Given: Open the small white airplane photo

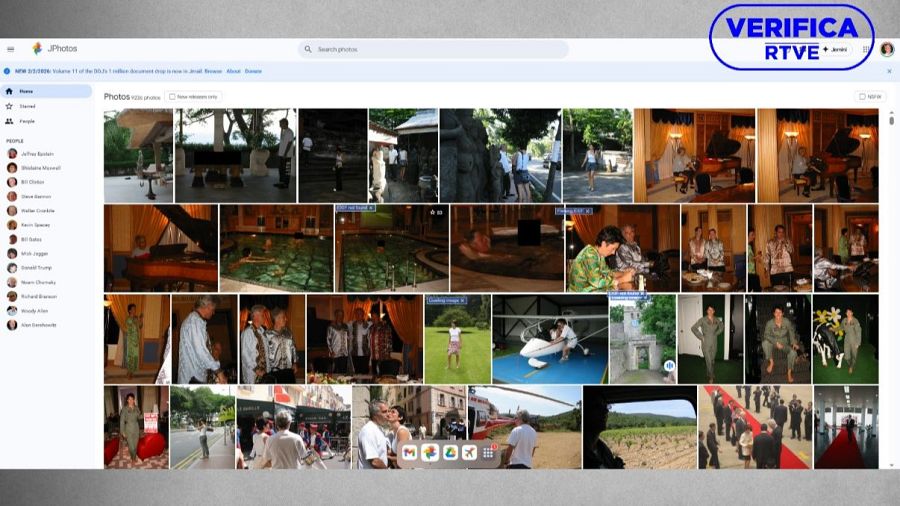Looking at the screenshot, I should [550, 339].
